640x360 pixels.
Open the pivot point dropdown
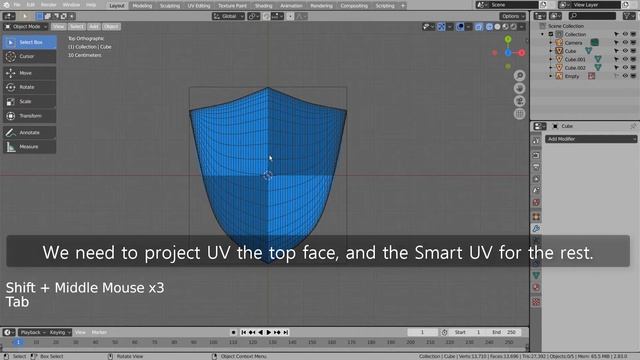[x=253, y=16]
